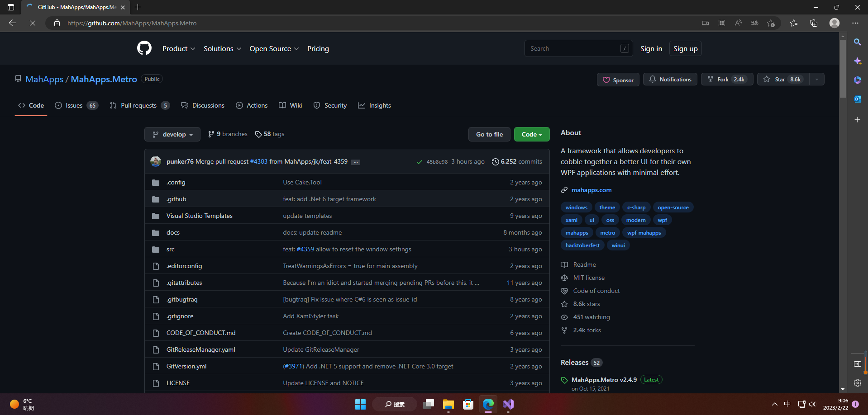Open the Pull requests tab
This screenshot has height=415, width=868.
139,105
